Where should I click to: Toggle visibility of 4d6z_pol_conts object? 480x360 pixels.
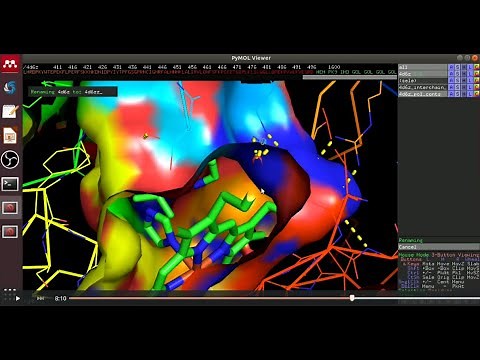coord(422,94)
